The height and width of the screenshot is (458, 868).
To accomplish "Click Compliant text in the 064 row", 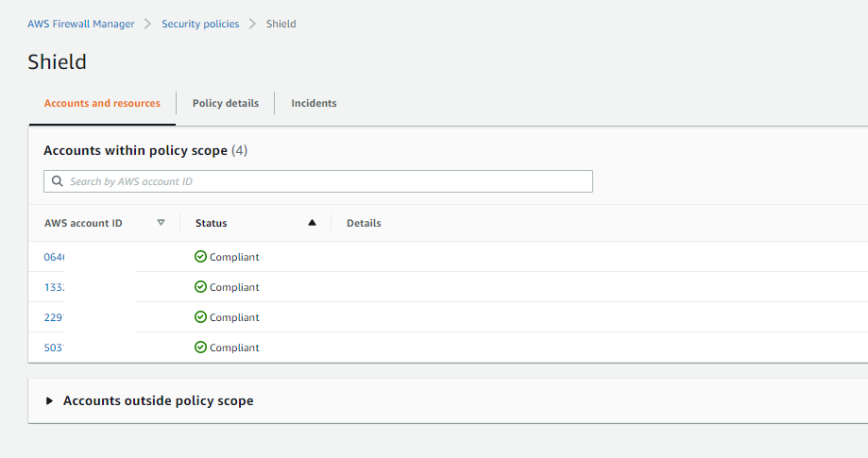I will coord(234,257).
